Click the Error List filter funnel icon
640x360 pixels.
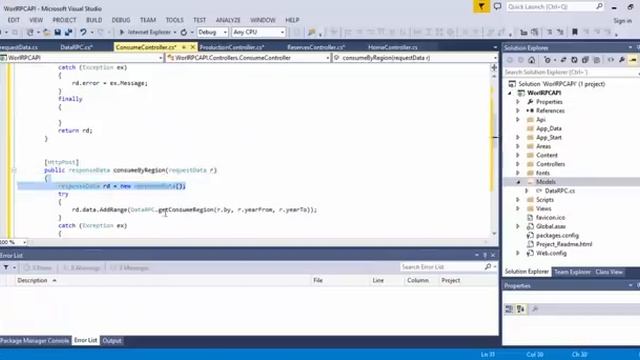6,268
